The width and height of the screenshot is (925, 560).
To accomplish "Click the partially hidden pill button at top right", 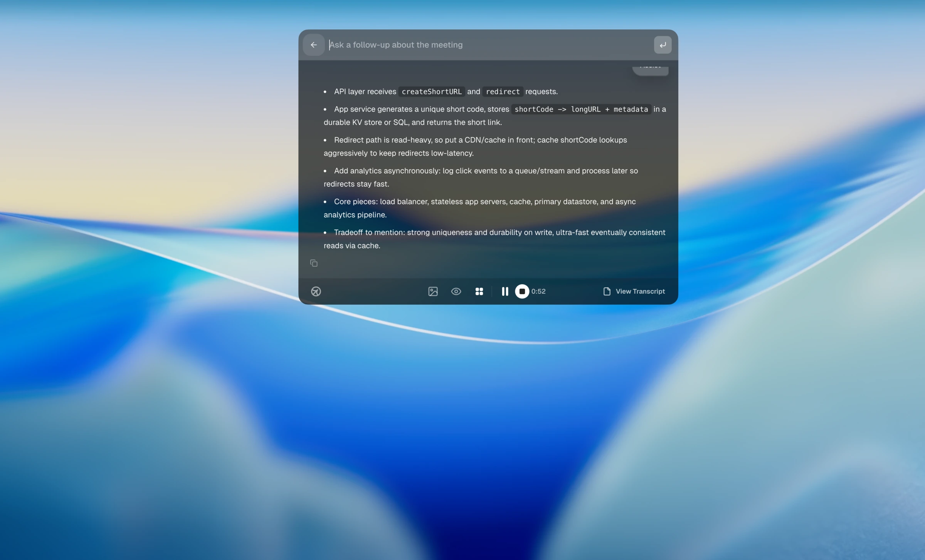I will [650, 70].
